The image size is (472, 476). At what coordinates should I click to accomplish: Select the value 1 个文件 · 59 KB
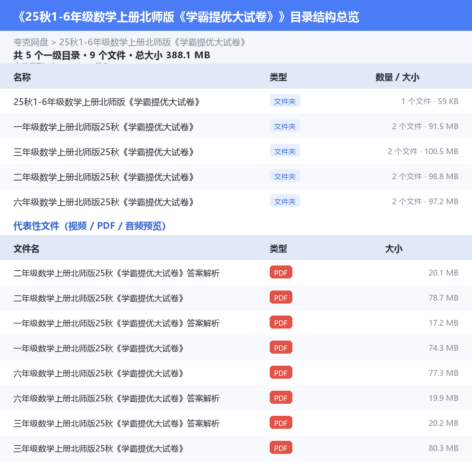coord(430,101)
